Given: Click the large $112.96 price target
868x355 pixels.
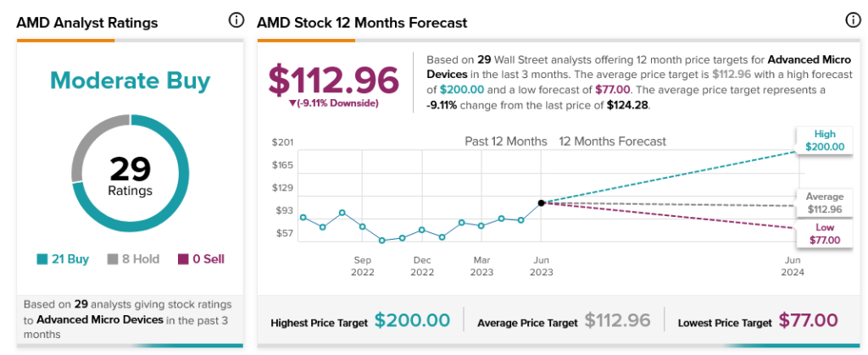Looking at the screenshot, I should (333, 79).
